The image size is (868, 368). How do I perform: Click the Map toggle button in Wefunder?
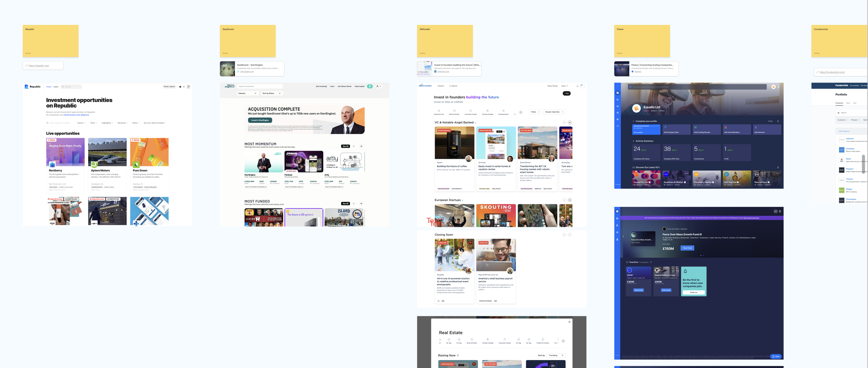point(567,93)
